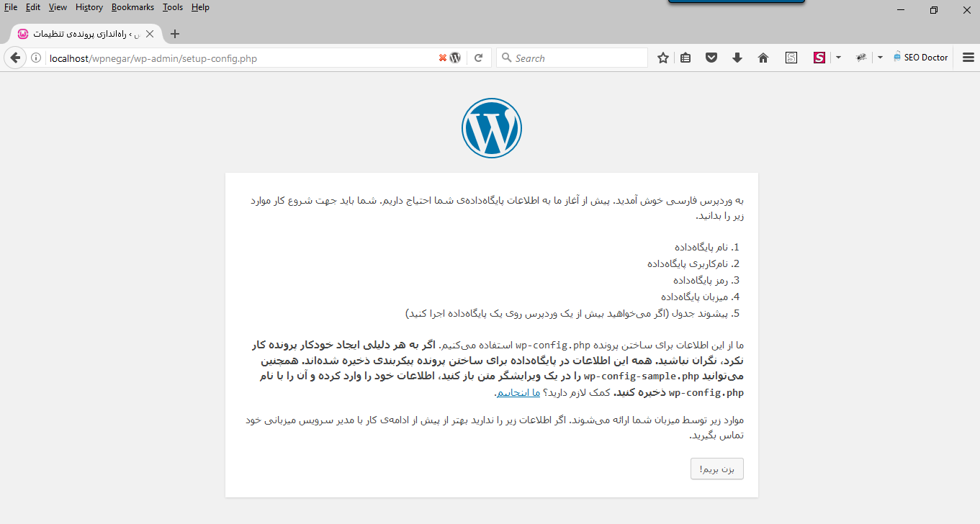
Task: Open the Help menu
Action: click(x=200, y=7)
